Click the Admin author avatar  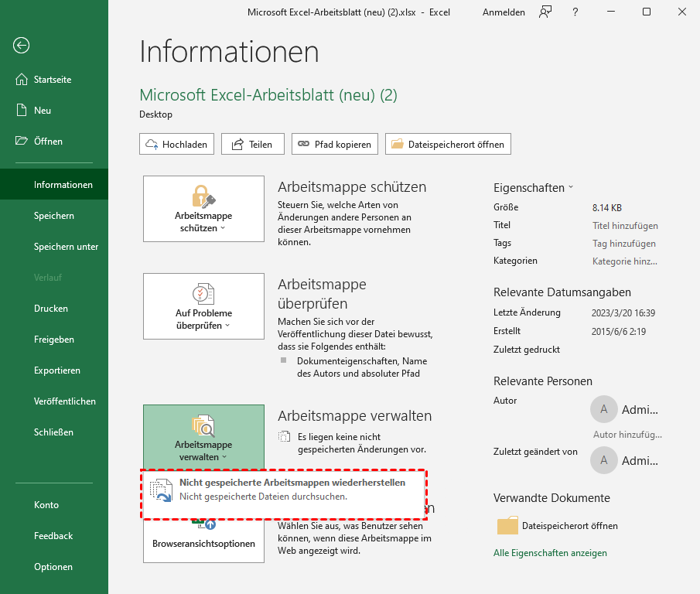pos(603,409)
